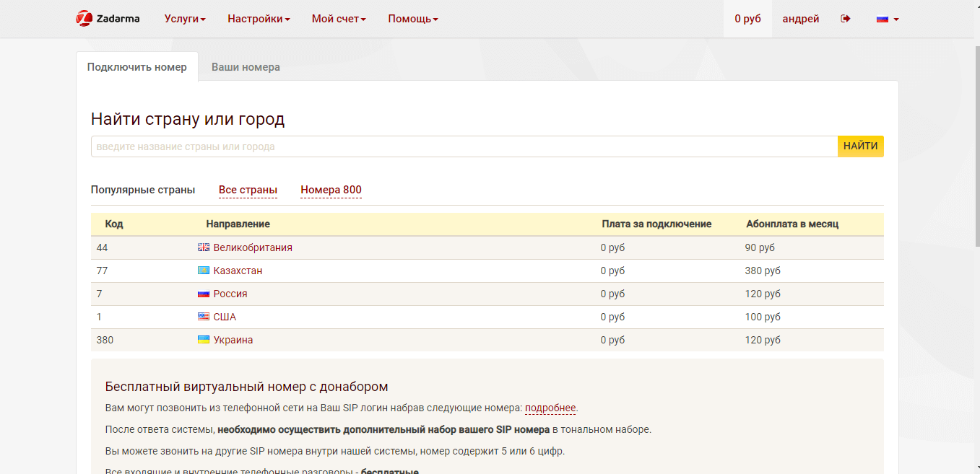Open the Мой счет dropdown
Image resolution: width=980 pixels, height=474 pixels.
point(339,19)
